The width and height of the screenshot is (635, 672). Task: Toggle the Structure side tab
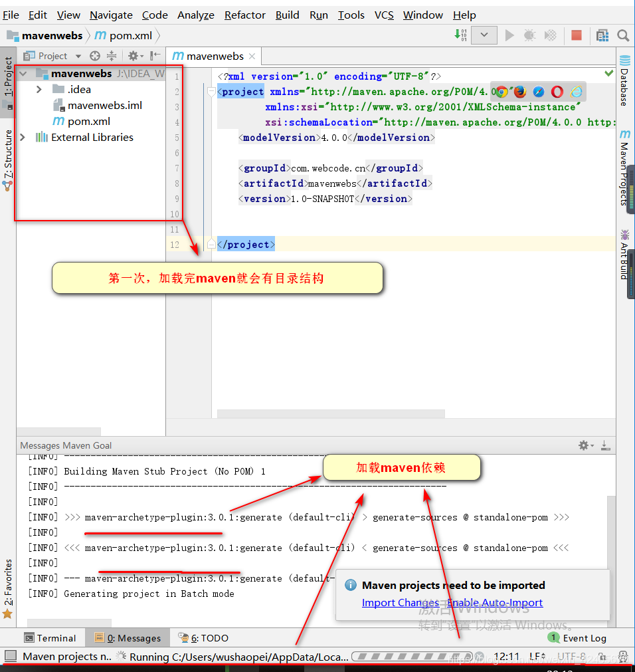coord(8,160)
